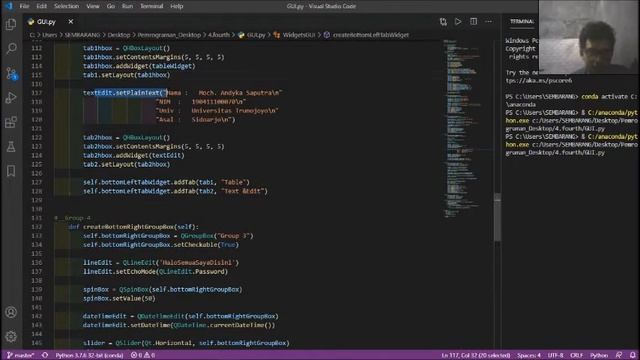Click the master branch status item

(20, 355)
